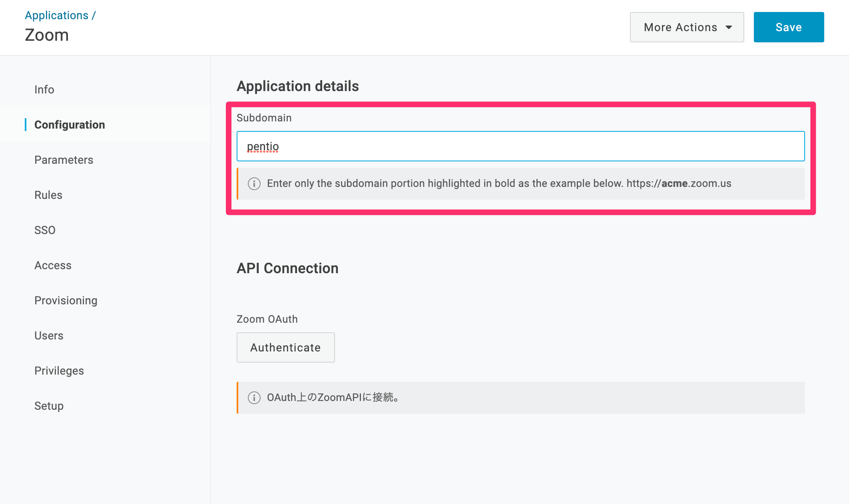Click the Application details heading

298,86
